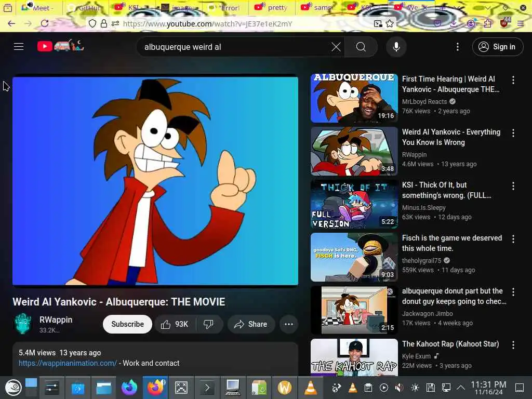Image resolution: width=532 pixels, height=399 pixels.
Task: Subscribe to the RWappin channel
Action: (x=128, y=324)
